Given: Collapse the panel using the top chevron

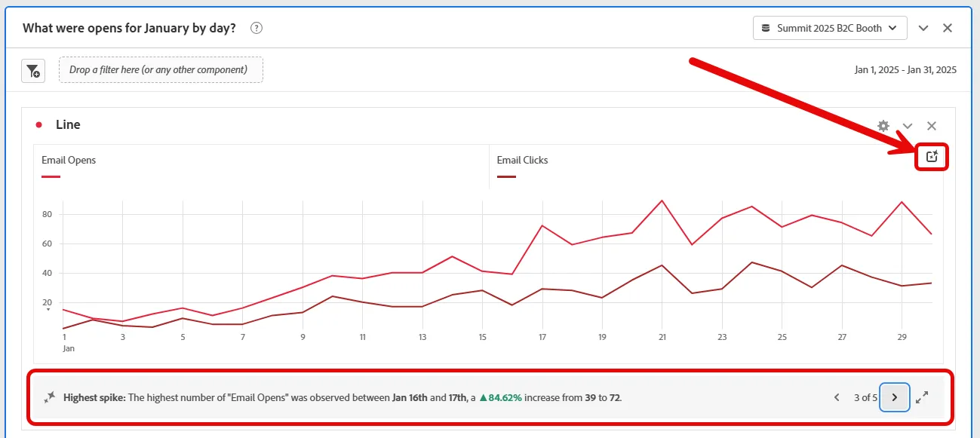Looking at the screenshot, I should pos(923,28).
